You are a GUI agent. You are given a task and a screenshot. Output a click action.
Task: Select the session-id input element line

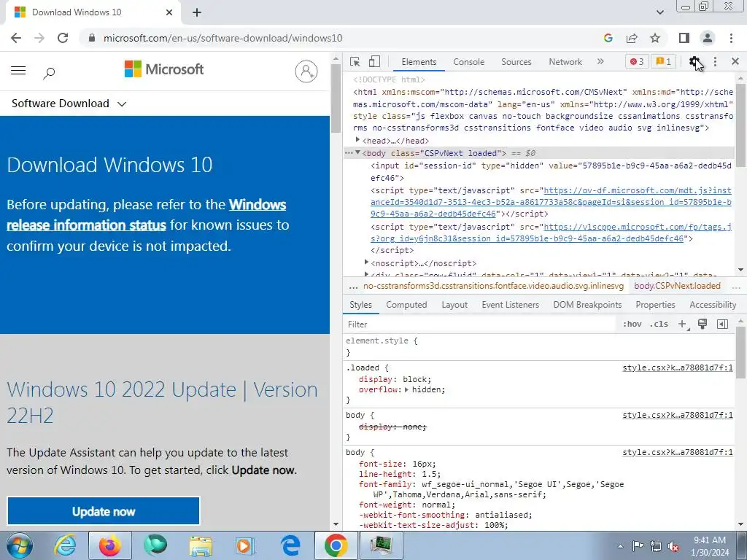coord(551,171)
